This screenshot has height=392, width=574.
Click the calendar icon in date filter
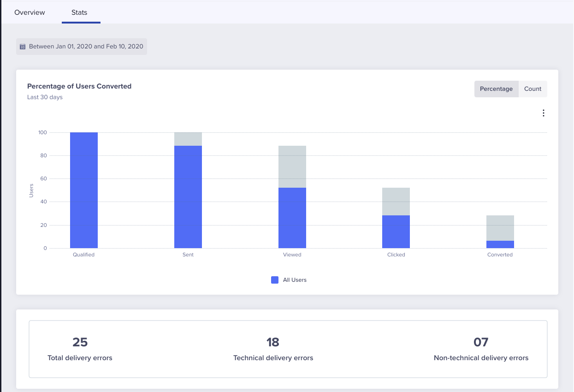[x=23, y=47]
